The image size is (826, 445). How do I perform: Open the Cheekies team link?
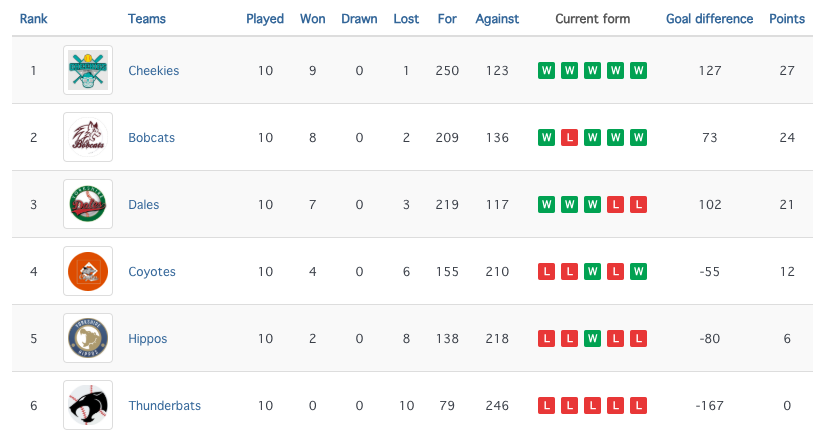coord(153,70)
